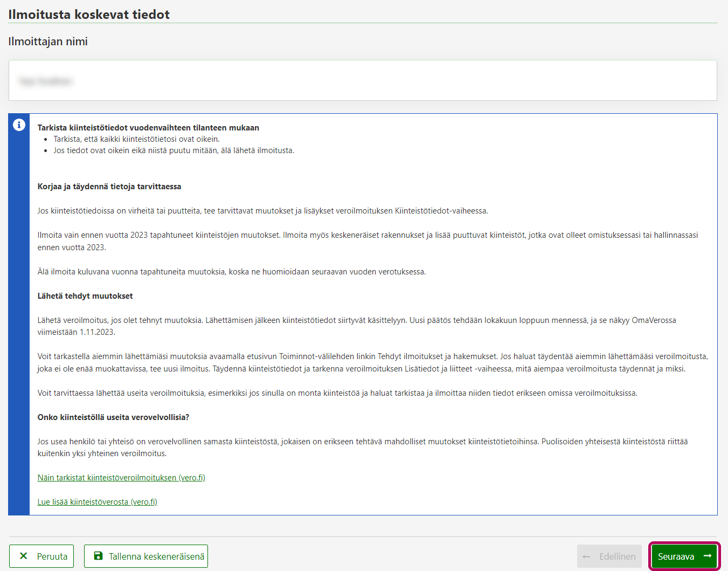The height and width of the screenshot is (571, 728).
Task: Click the Ilmoitusta koskevat tiedot heading
Action: coord(89,15)
